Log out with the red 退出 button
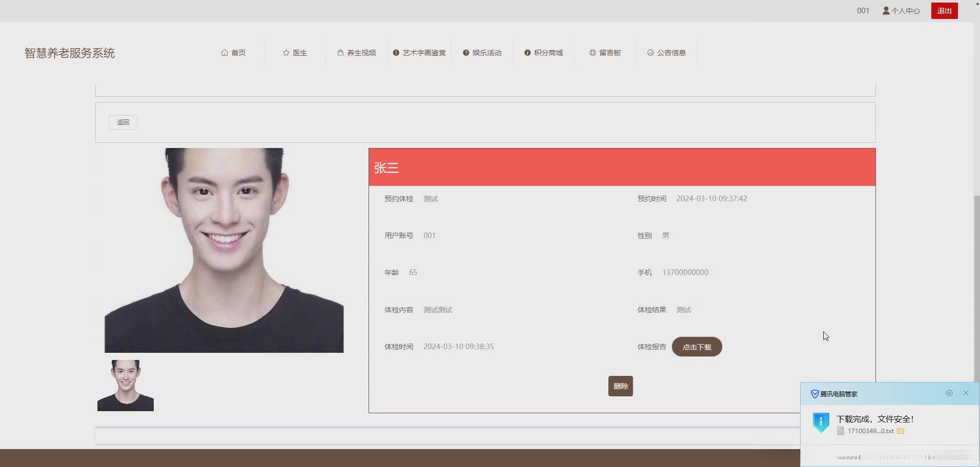Viewport: 980px width, 467px height. 944,11
